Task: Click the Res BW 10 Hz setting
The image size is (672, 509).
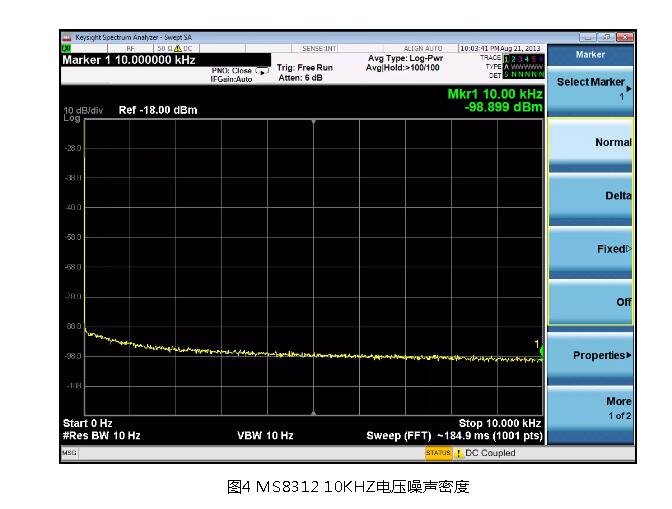Action: coord(102,435)
